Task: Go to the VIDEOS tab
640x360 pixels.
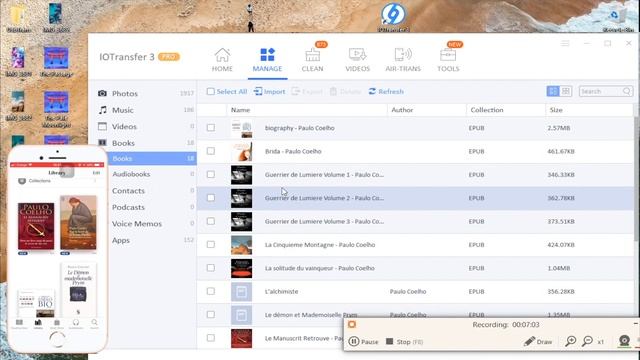Action: click(x=358, y=60)
